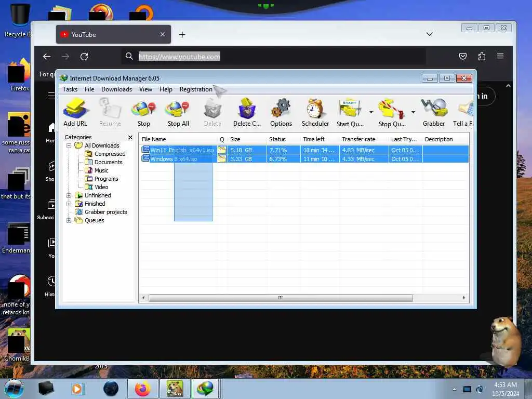Reload the page in Firefox
The height and width of the screenshot is (399, 532).
click(84, 56)
